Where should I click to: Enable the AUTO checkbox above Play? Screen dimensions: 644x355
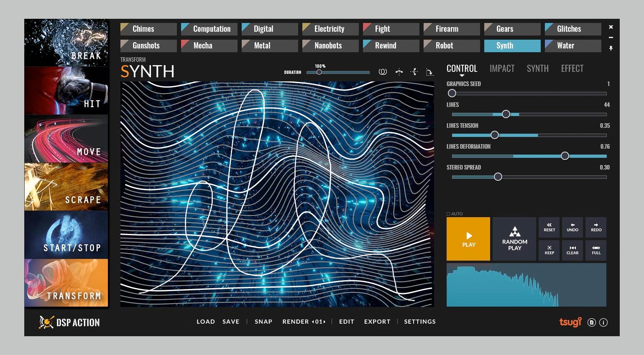449,213
